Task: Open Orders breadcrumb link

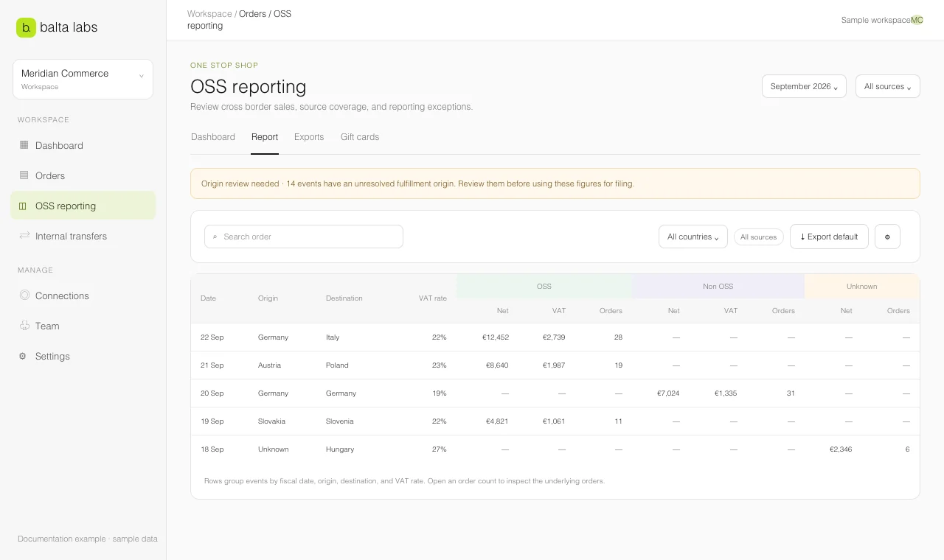Action: point(252,14)
